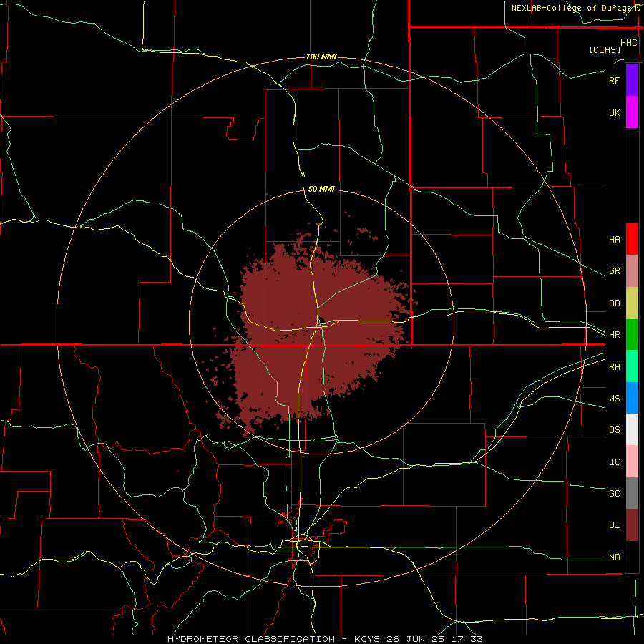Viewport: 644px width, 644px height.
Task: Click the BI legend label
Action: point(614,525)
